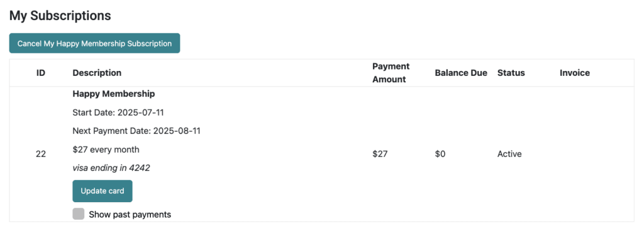Click the $0 balance due cell
This screenshot has height=231, width=644.
tap(440, 154)
